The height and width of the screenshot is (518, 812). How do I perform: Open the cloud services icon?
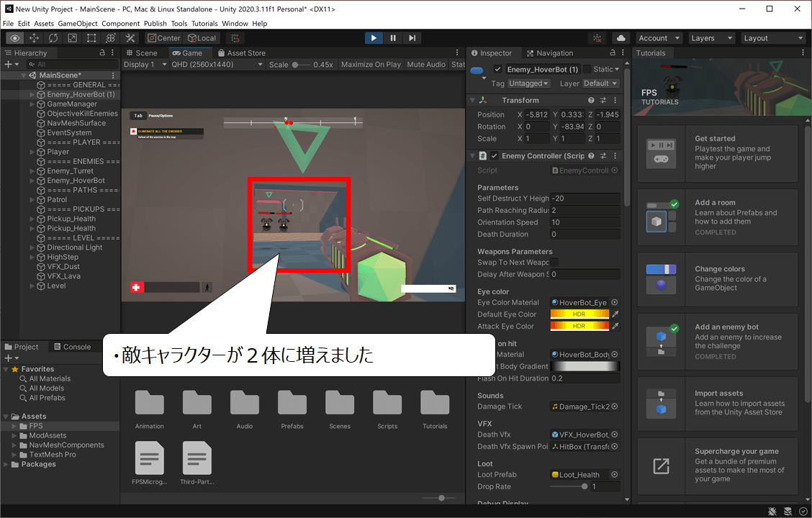click(621, 38)
